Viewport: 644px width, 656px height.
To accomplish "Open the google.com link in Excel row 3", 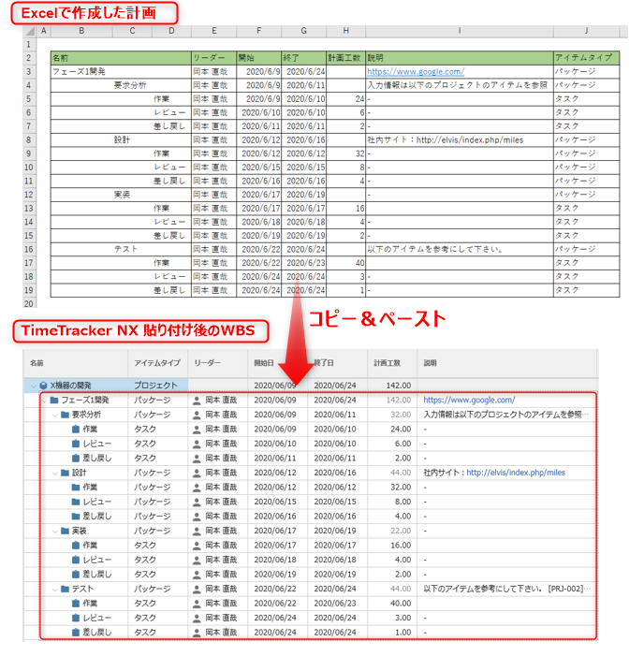I will click(416, 71).
